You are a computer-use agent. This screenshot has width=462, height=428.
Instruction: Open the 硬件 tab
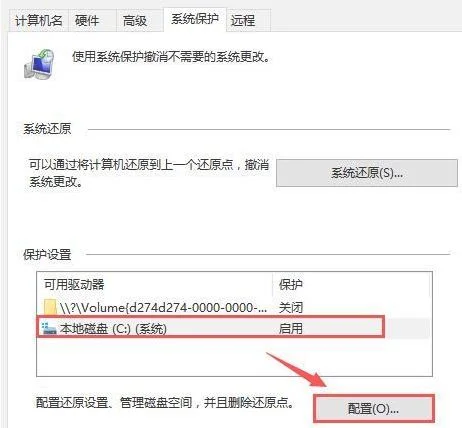coord(87,21)
